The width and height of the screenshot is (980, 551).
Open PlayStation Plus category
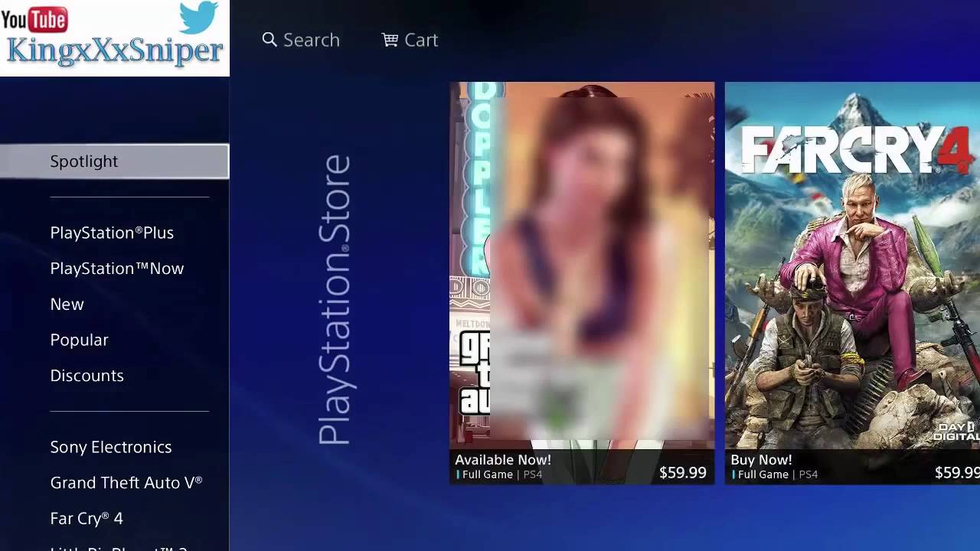(x=112, y=233)
